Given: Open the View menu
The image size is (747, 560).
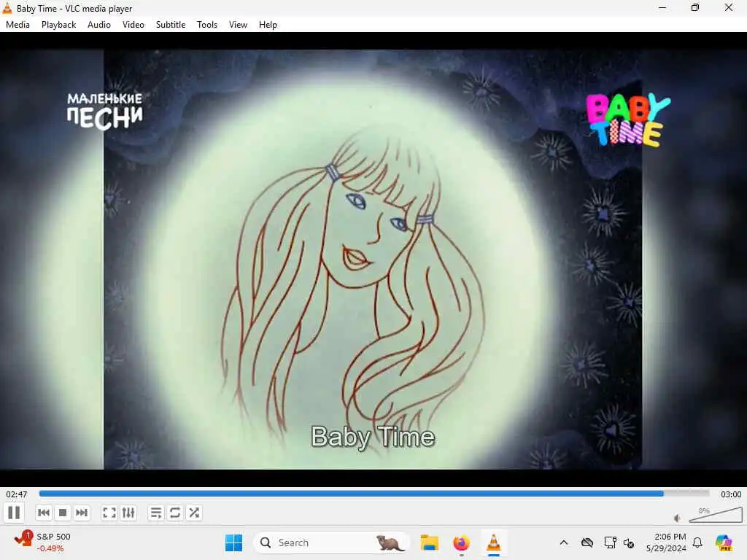Looking at the screenshot, I should pos(239,25).
